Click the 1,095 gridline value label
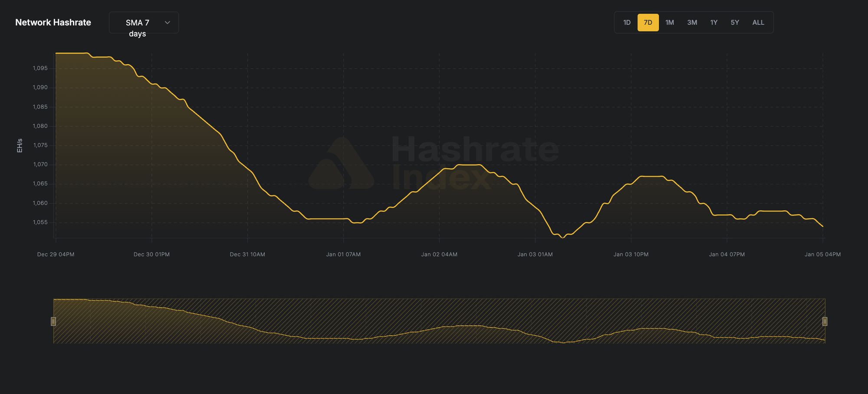The image size is (868, 394). coord(39,68)
